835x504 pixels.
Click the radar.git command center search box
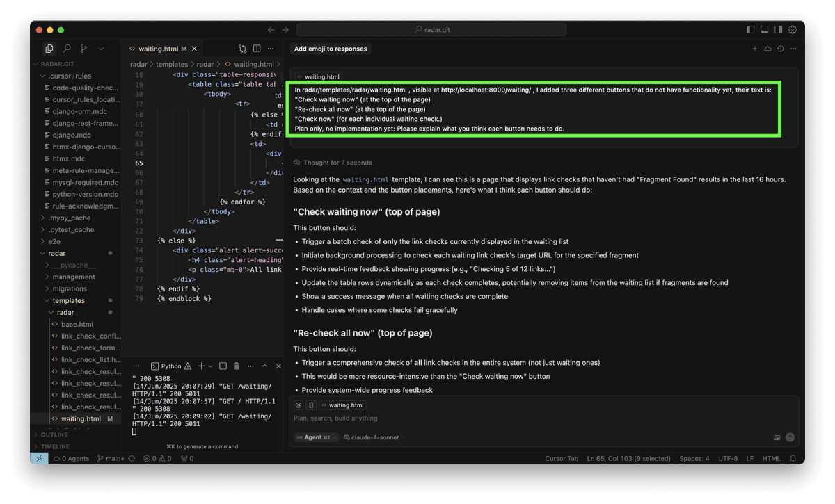click(x=431, y=30)
